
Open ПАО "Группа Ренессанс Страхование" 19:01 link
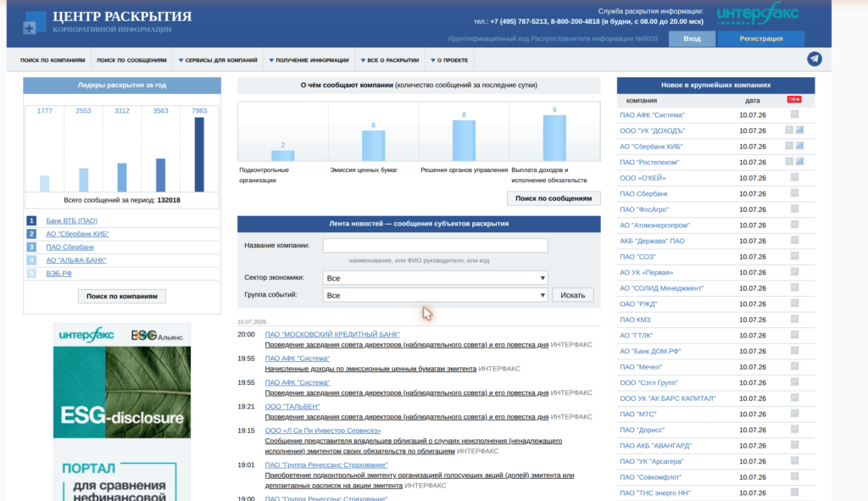[326, 465]
